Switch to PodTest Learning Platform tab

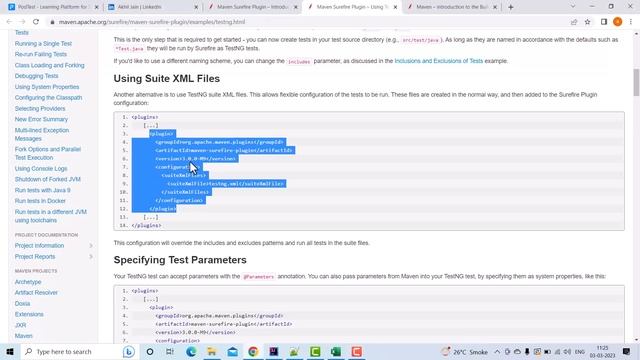coord(53,7)
